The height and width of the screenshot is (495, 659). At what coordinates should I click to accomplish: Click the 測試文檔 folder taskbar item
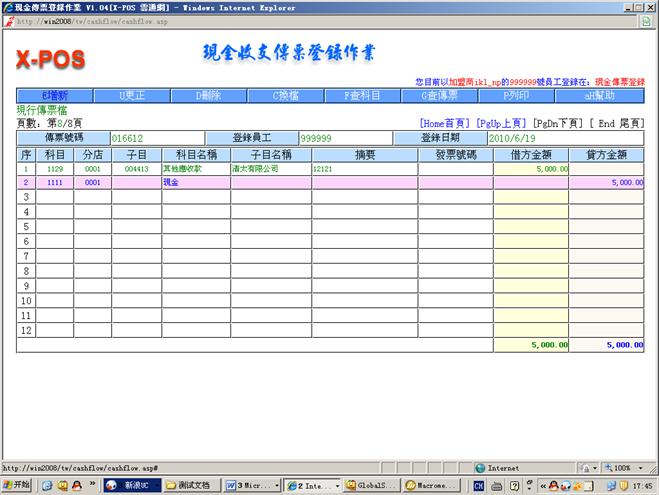[188, 485]
